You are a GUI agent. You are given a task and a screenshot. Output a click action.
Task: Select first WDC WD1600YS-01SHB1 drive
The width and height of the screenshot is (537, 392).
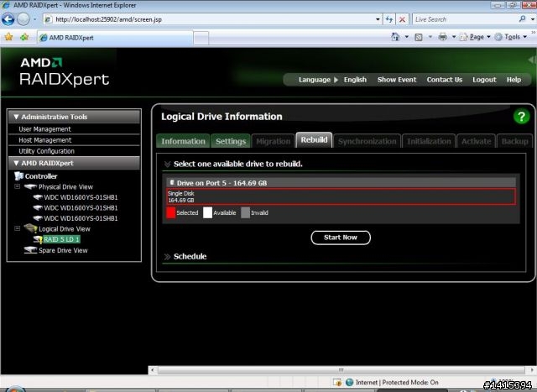click(81, 197)
